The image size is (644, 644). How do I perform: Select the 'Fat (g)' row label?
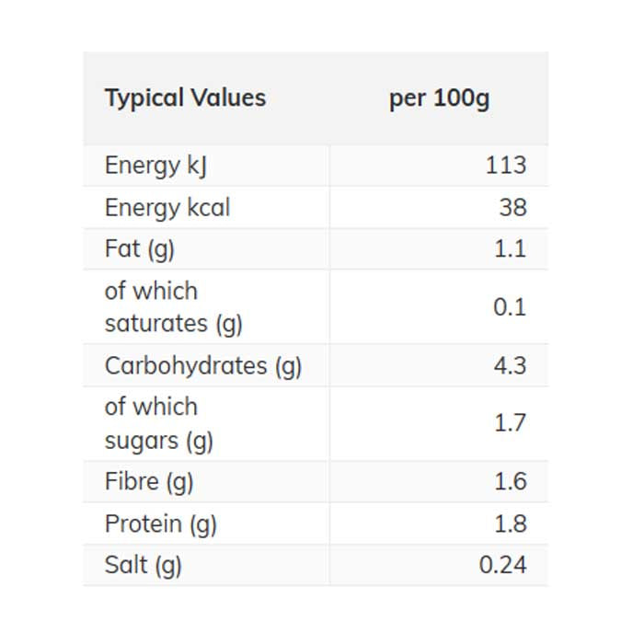click(x=140, y=249)
